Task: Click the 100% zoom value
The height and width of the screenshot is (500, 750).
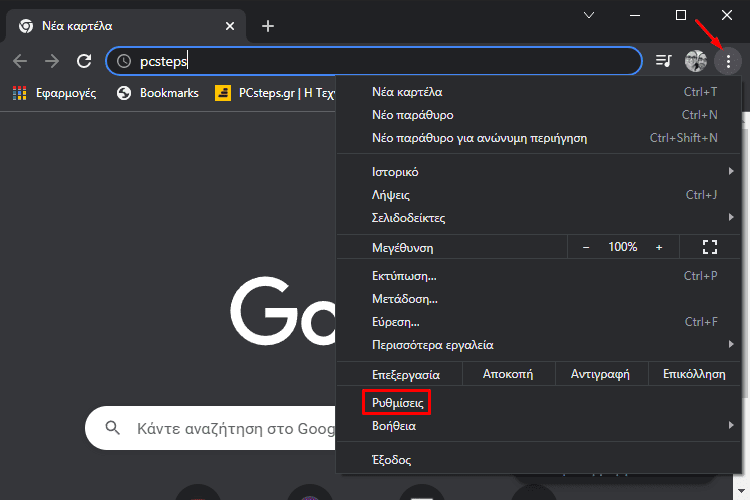Action: click(x=622, y=247)
